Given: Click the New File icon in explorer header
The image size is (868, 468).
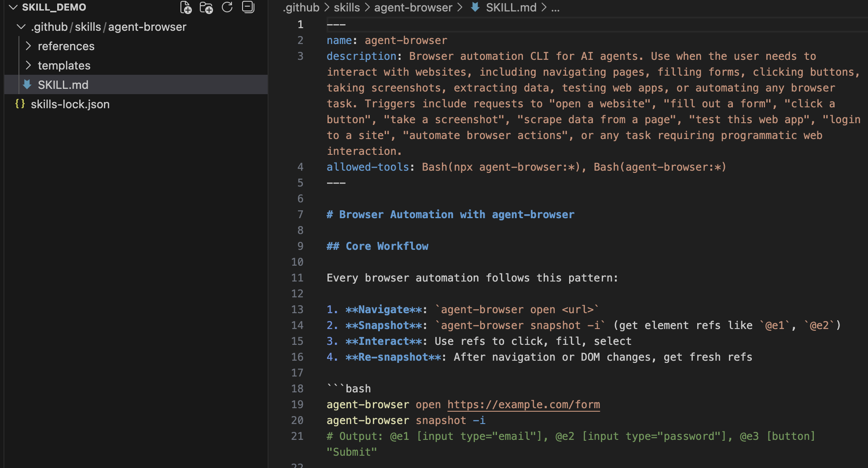Looking at the screenshot, I should 186,7.
